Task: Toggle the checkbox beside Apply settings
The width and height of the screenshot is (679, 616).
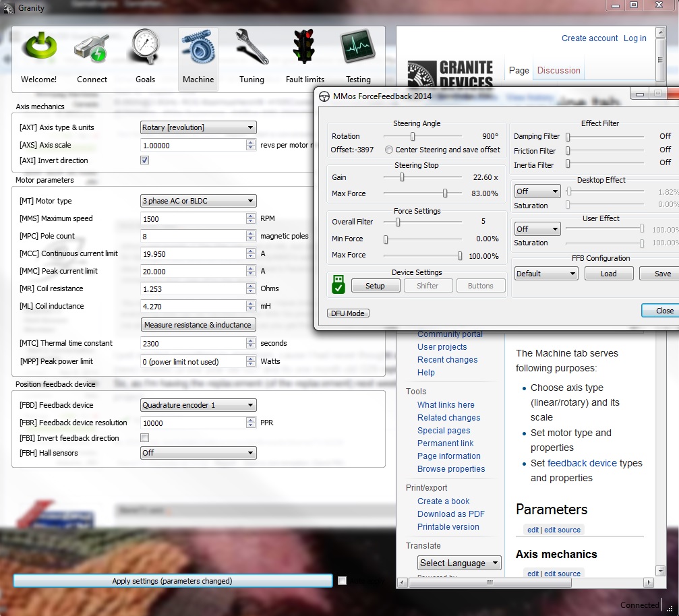Action: tap(342, 580)
